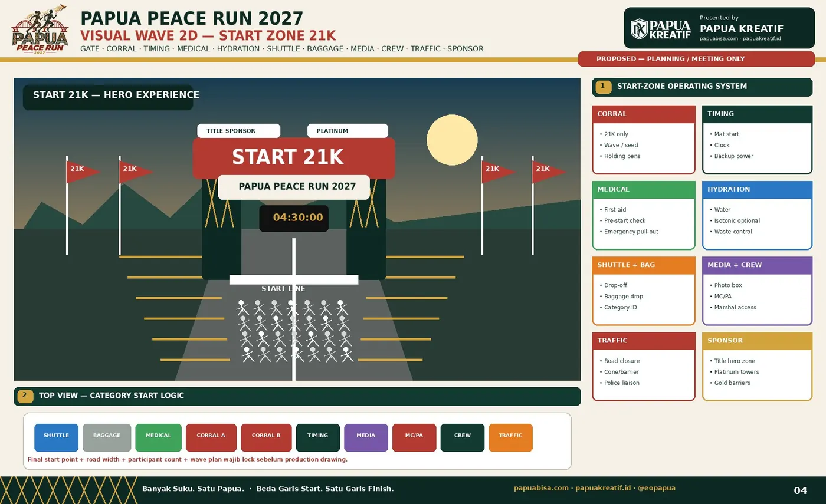
Task: Click the Papua Kreatif PK shield logo
Action: coord(639,29)
